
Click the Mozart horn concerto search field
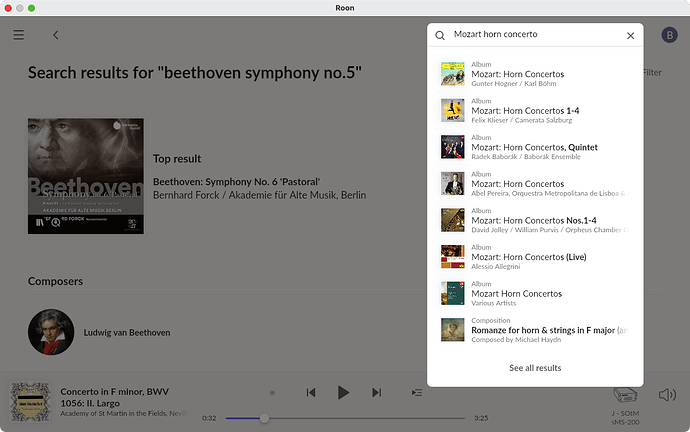coord(535,35)
